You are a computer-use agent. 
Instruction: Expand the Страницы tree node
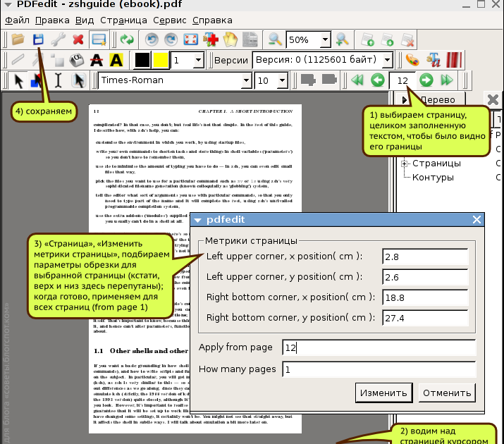click(405, 164)
